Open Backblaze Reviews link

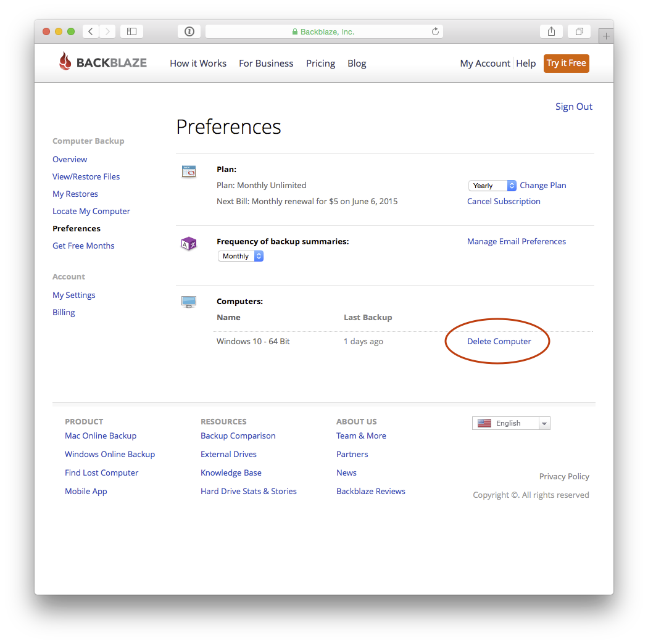pyautogui.click(x=371, y=491)
